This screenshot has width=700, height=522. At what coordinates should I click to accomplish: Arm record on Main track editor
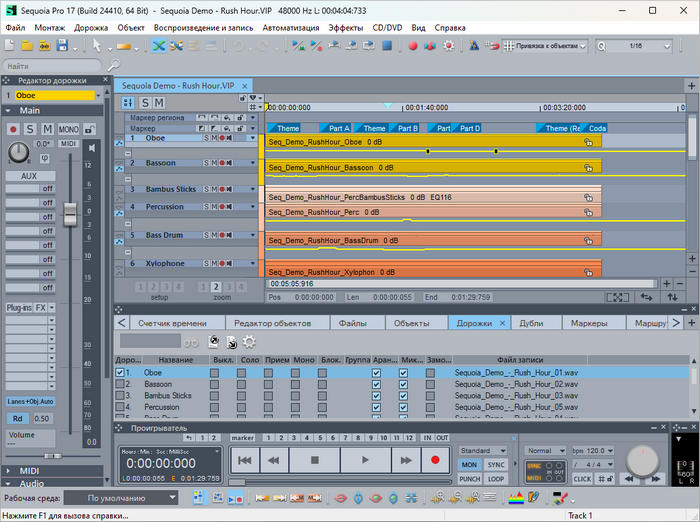tap(13, 129)
